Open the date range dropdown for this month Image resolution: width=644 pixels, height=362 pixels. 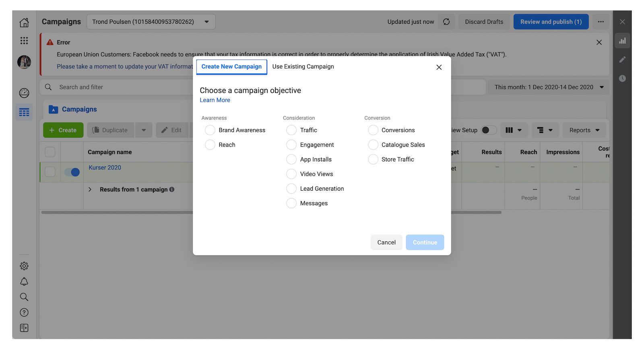tap(549, 87)
